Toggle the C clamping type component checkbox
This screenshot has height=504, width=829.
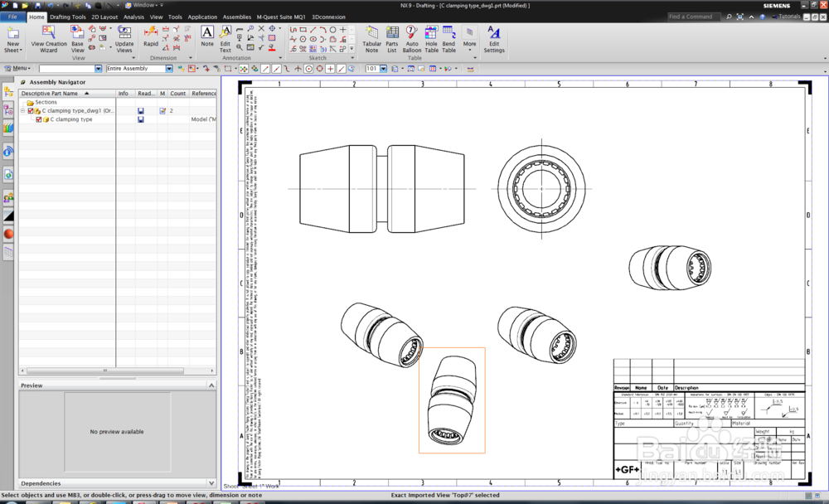pos(38,119)
